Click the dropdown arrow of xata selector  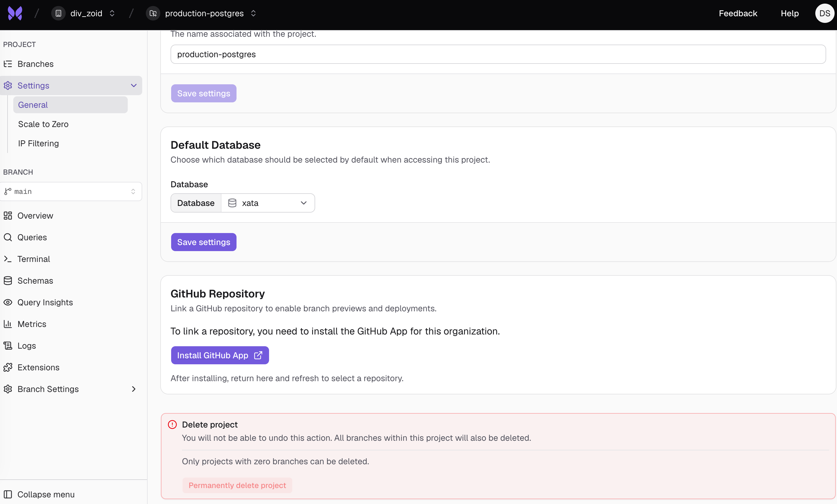click(x=304, y=203)
